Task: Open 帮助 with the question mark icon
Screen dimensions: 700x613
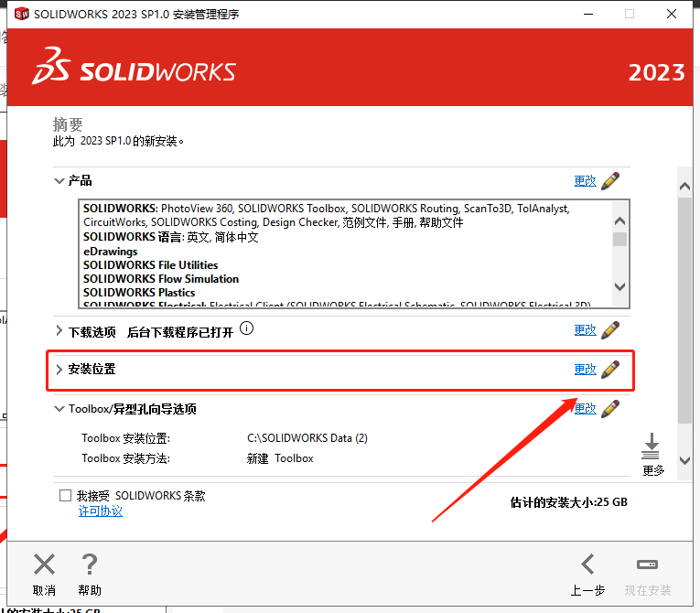Action: coord(90,565)
